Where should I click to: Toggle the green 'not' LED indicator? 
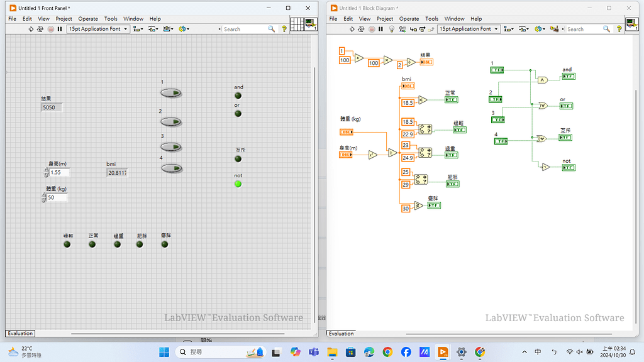[x=238, y=184]
